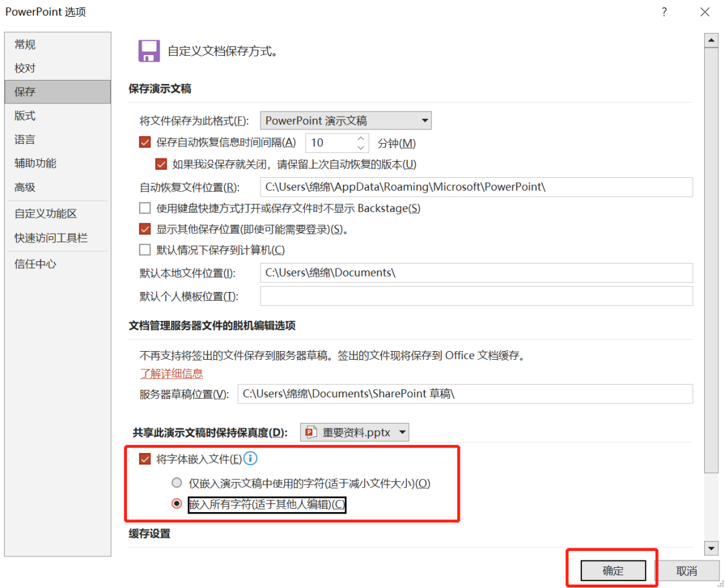Toggle 将字体嵌入文件 checkbox
Viewport: 725px width, 588px height.
click(145, 458)
